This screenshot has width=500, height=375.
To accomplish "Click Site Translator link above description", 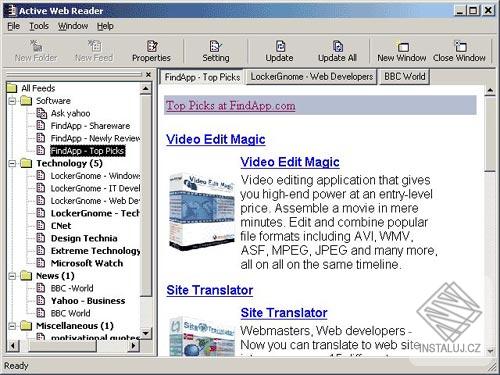I will click(284, 313).
